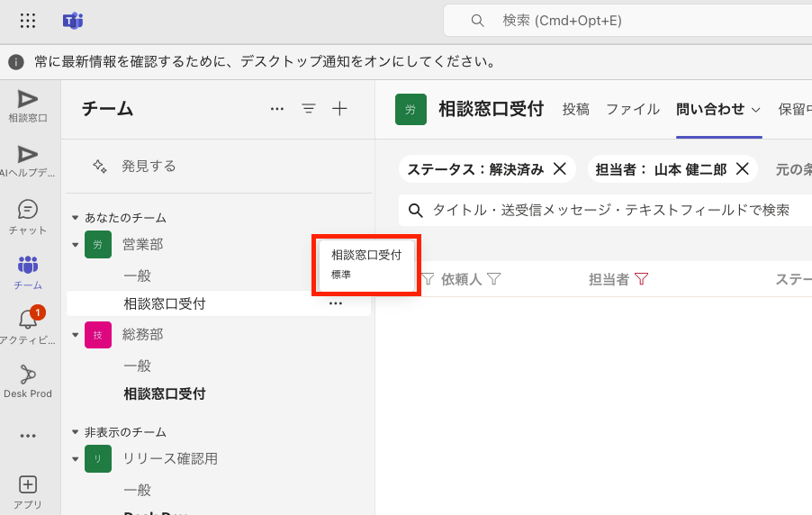Select the 営業部 team avatar
Screen dimensions: 812x515
98,245
